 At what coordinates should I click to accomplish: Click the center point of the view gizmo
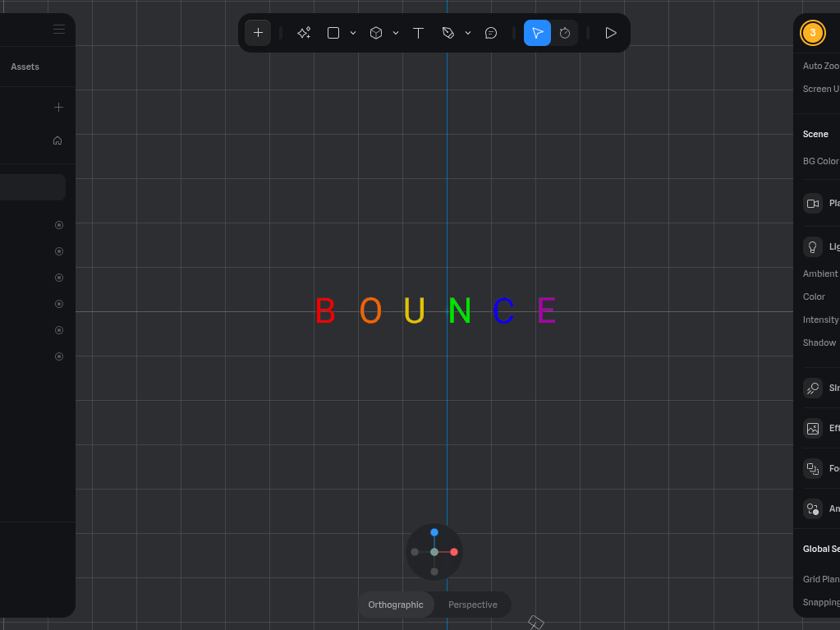[x=434, y=552]
